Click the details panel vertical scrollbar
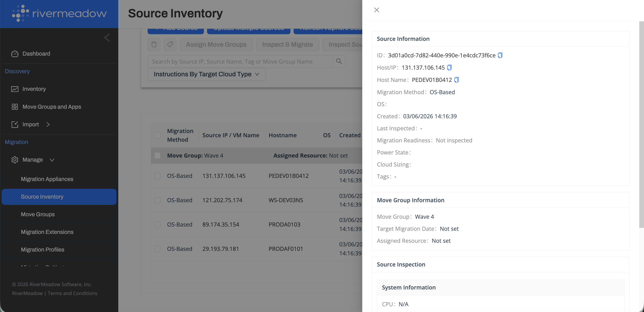Screen dimensions: 644x312 641,125
